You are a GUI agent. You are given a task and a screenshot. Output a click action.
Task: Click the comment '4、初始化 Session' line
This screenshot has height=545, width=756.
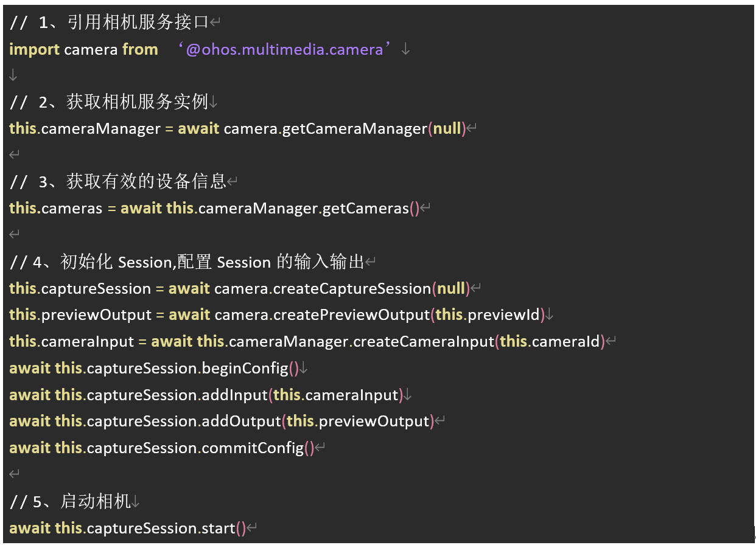(x=187, y=262)
